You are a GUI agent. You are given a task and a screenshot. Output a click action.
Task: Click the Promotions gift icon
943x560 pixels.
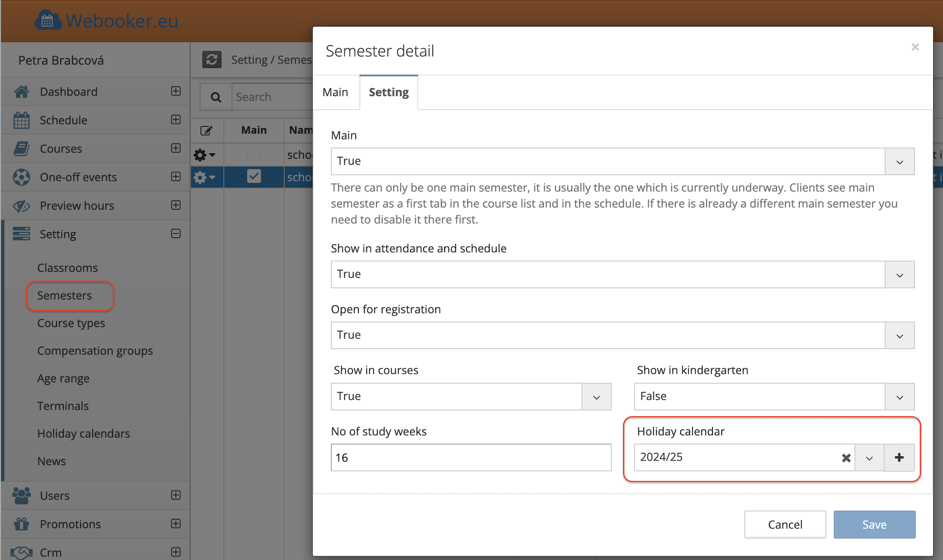point(21,524)
